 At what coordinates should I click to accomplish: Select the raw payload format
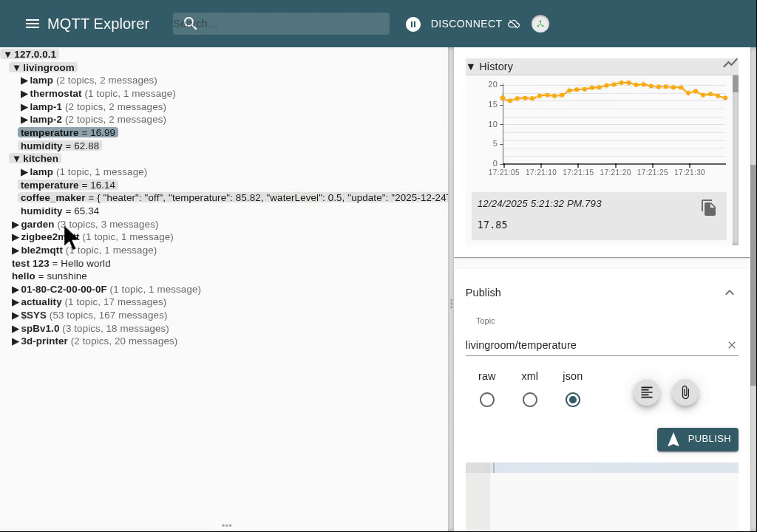486,400
